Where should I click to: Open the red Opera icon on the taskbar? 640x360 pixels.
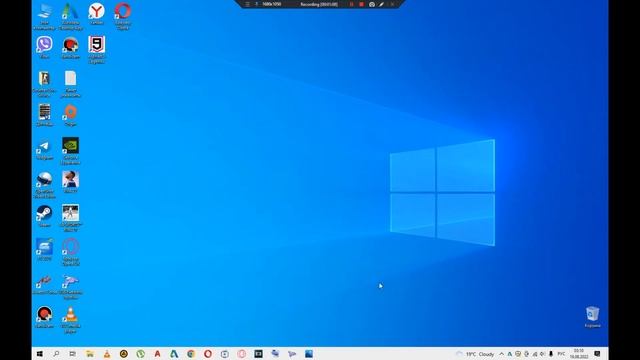[x=208, y=353]
